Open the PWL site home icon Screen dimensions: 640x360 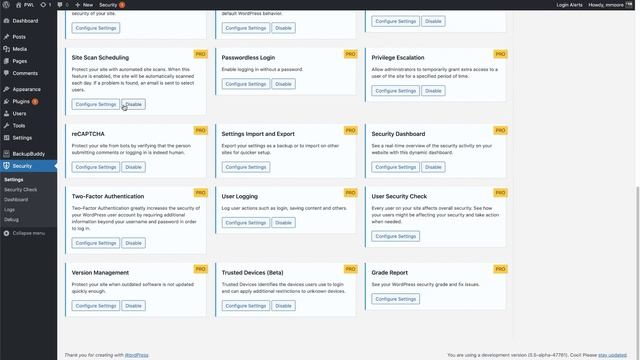19,5
